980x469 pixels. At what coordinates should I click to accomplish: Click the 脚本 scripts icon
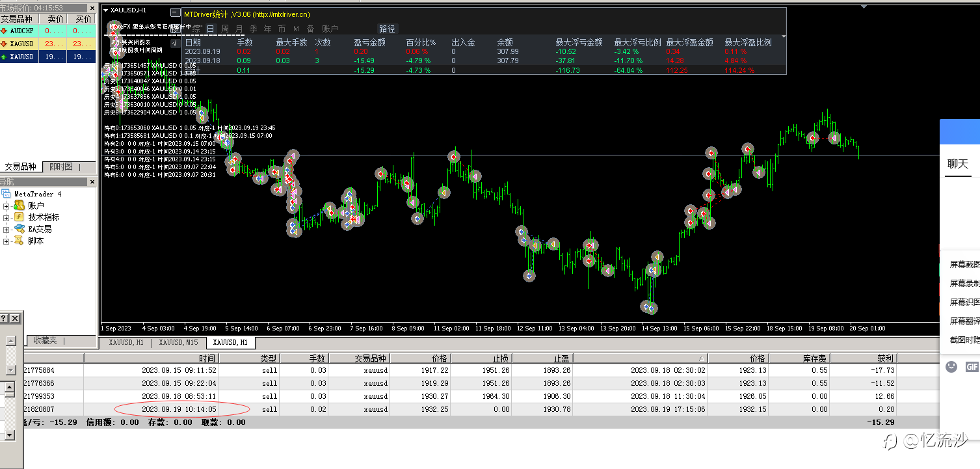tap(20, 241)
